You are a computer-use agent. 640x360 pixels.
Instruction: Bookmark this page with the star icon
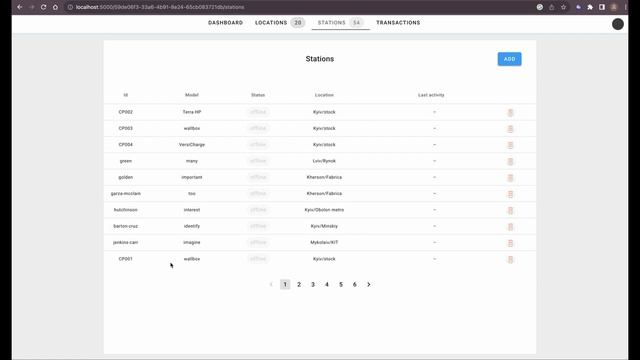click(x=563, y=7)
